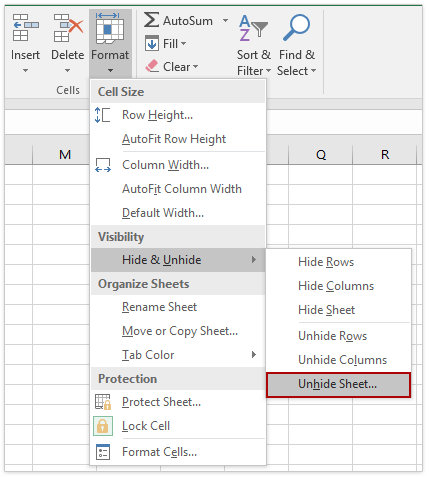This screenshot has height=478, width=429.
Task: Open Find & Select magnifier icon
Action: coord(297,28)
